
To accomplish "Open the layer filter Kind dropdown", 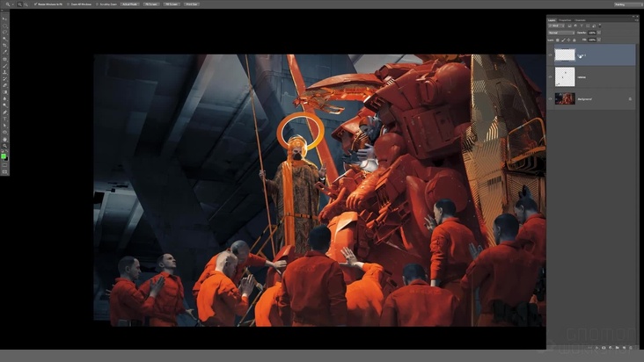I will [556, 25].
